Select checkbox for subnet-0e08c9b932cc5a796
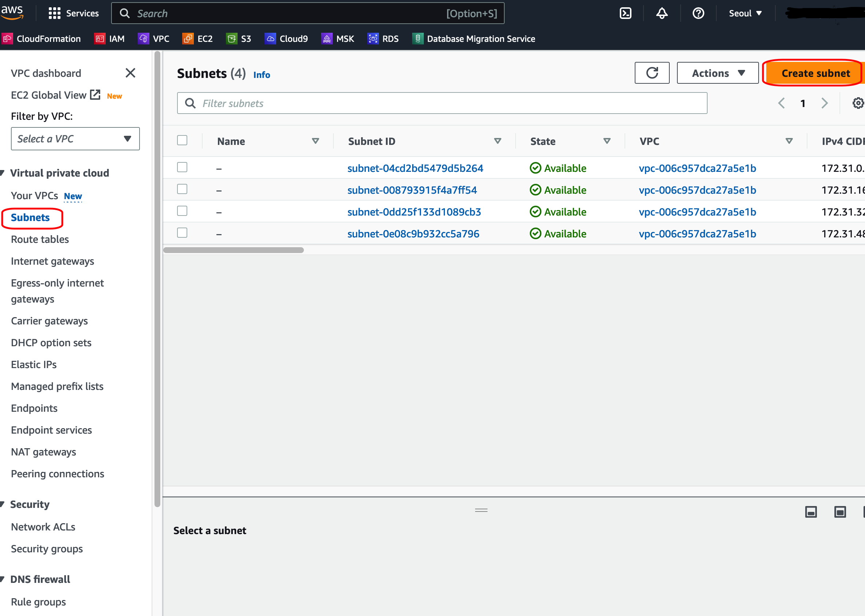 (x=182, y=233)
